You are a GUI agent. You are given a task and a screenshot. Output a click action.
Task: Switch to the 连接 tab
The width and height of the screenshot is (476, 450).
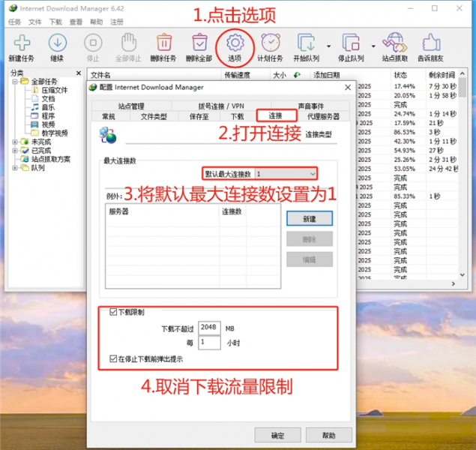point(276,115)
